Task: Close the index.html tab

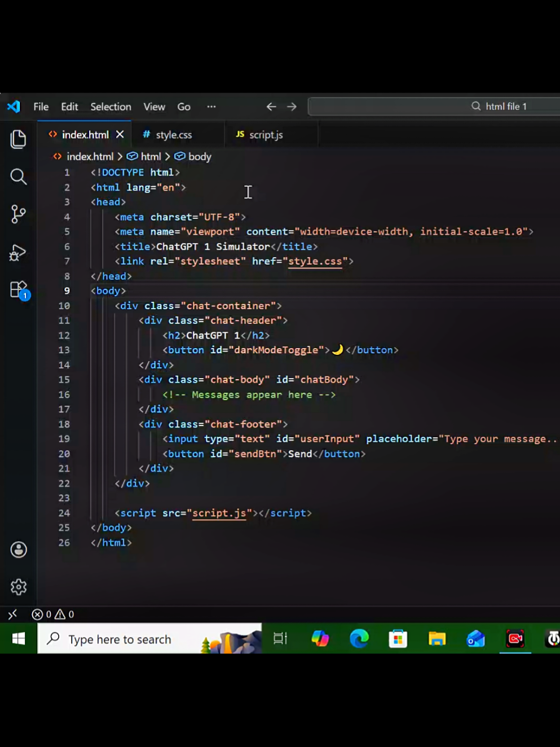Action: [120, 134]
